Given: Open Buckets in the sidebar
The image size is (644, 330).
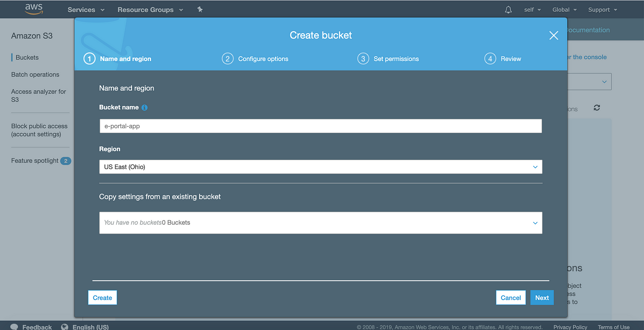Looking at the screenshot, I should [27, 57].
